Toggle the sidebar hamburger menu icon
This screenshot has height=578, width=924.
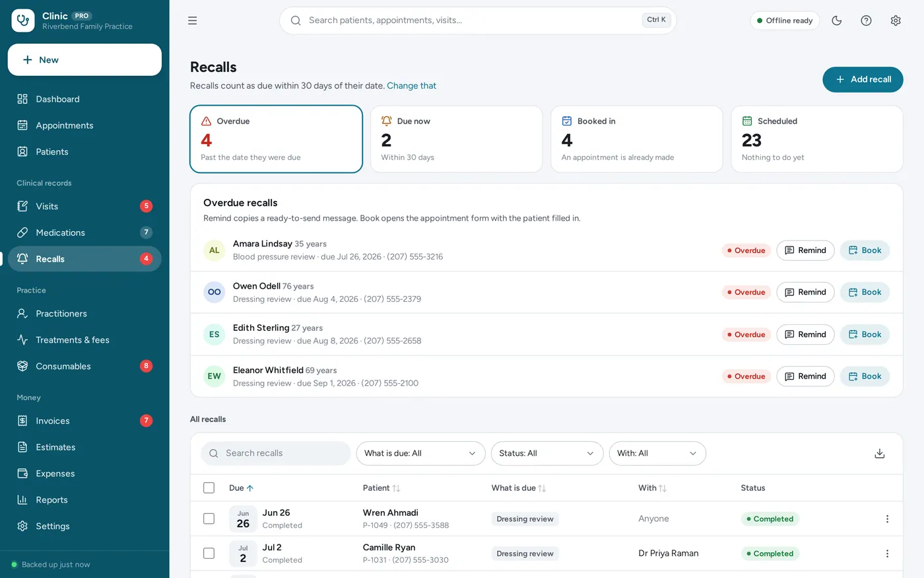coord(193,20)
